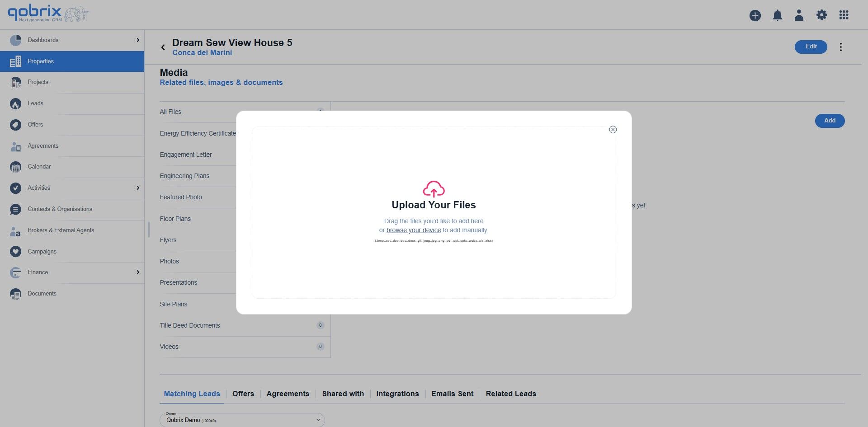The image size is (868, 427).
Task: Open the apps grid icon
Action: coord(844,15)
